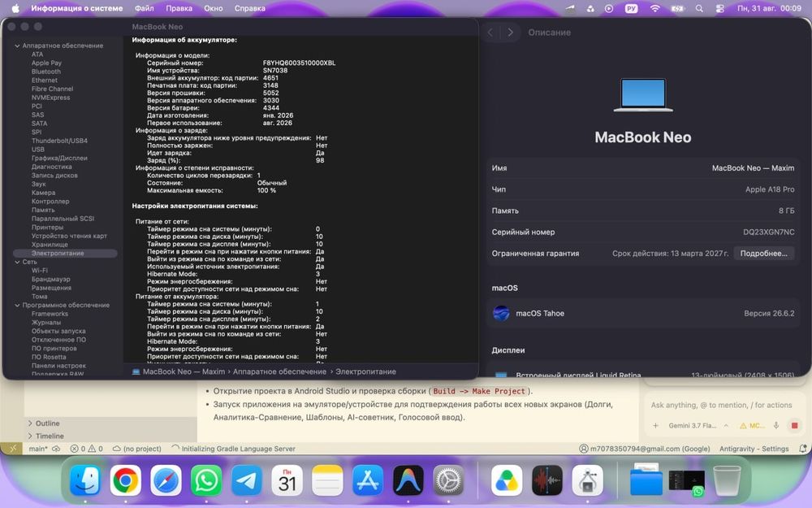Open the Файл menu
Image resolution: width=812 pixels, height=508 pixels.
click(144, 8)
